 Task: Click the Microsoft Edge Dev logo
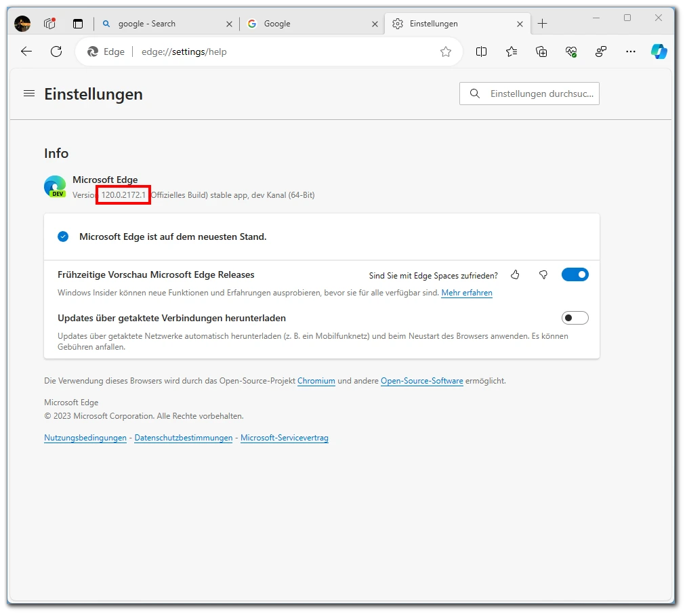(x=55, y=186)
